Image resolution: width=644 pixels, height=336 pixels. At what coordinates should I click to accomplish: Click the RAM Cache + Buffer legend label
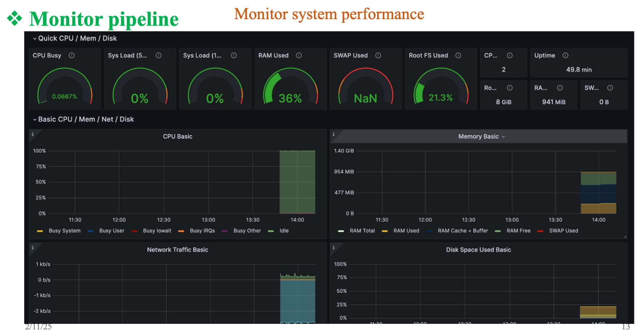click(463, 231)
